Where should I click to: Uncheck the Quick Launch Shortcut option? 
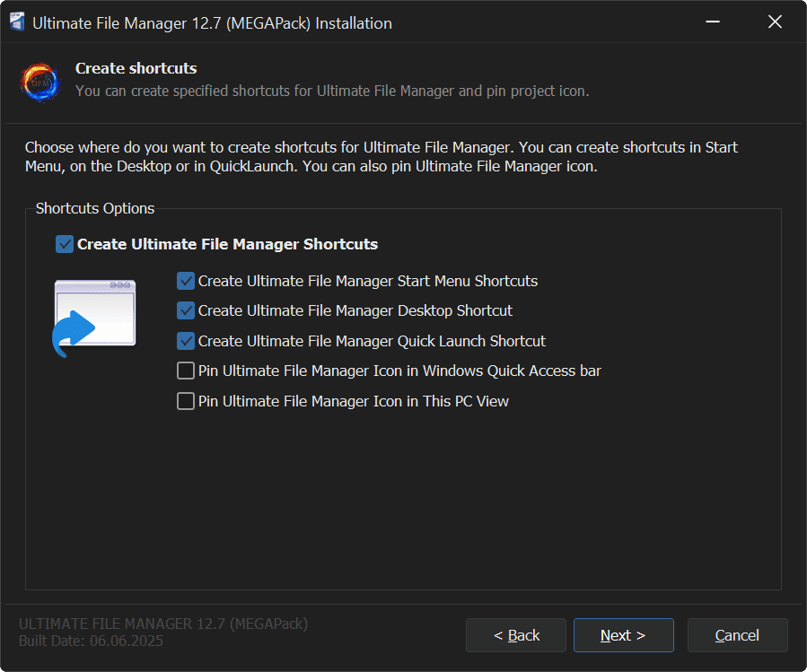click(x=186, y=341)
